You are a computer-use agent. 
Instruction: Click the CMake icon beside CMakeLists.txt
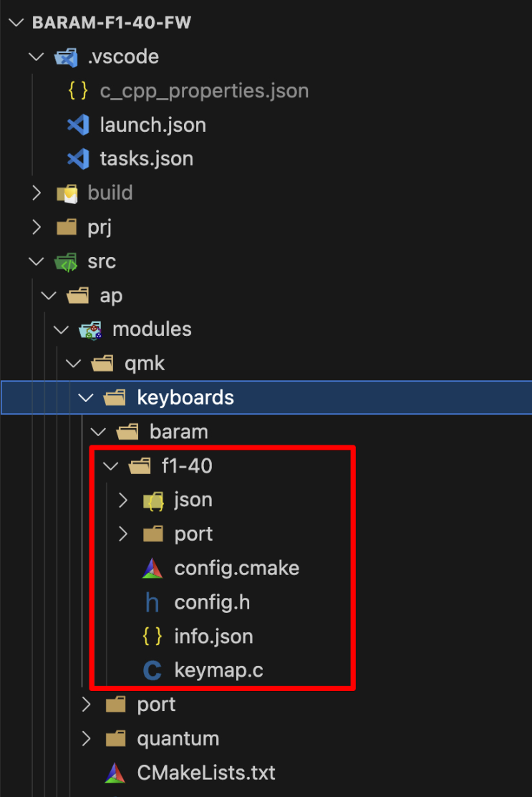(115, 773)
